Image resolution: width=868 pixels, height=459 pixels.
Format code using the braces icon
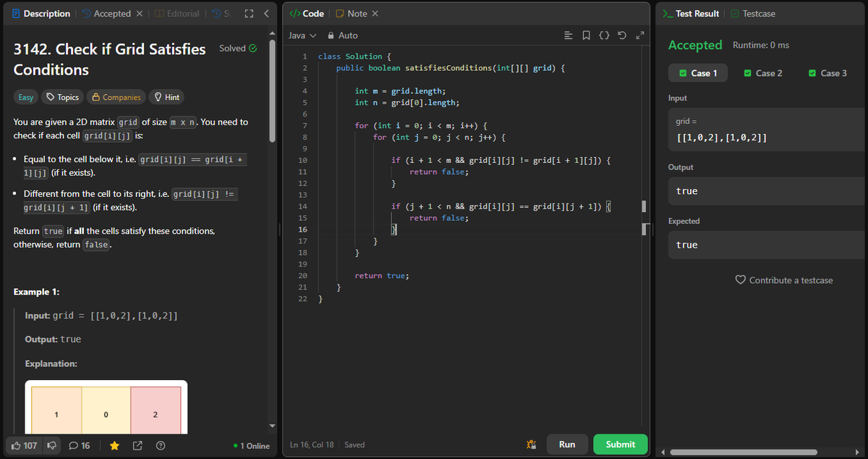(x=605, y=35)
